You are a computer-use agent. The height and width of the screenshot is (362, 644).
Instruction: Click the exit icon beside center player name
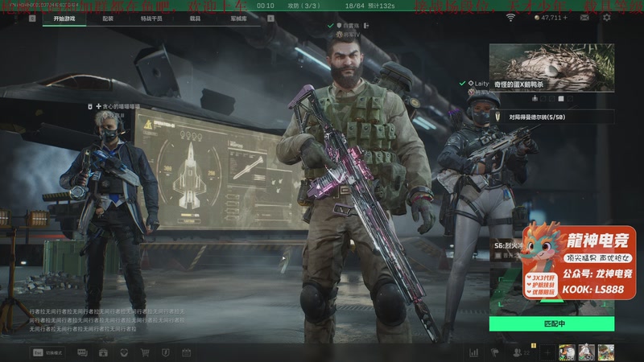[x=366, y=26]
